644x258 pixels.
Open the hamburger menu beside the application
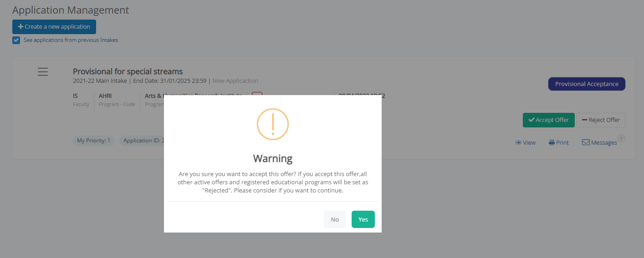[x=43, y=72]
